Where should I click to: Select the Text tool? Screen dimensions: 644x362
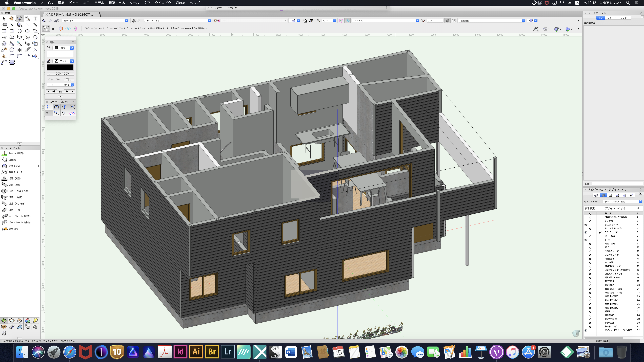point(35,18)
